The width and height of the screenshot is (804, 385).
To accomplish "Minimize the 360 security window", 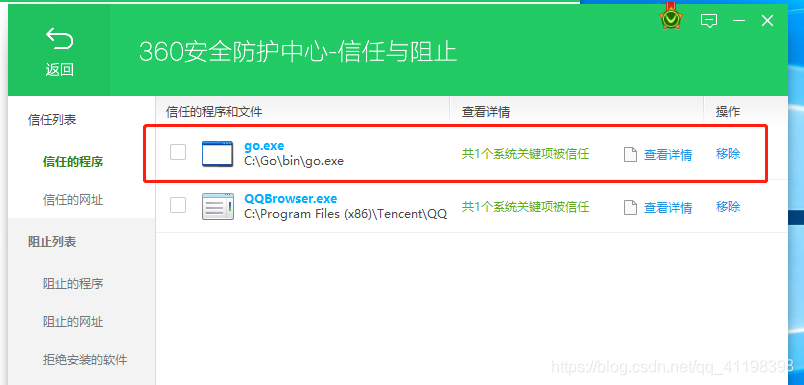I will pyautogui.click(x=739, y=21).
